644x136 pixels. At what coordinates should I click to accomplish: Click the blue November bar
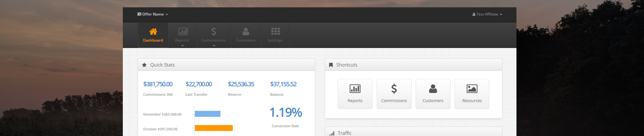208,114
